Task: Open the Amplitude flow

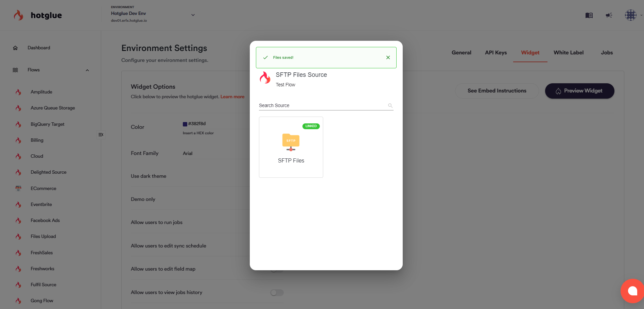Action: [x=41, y=92]
